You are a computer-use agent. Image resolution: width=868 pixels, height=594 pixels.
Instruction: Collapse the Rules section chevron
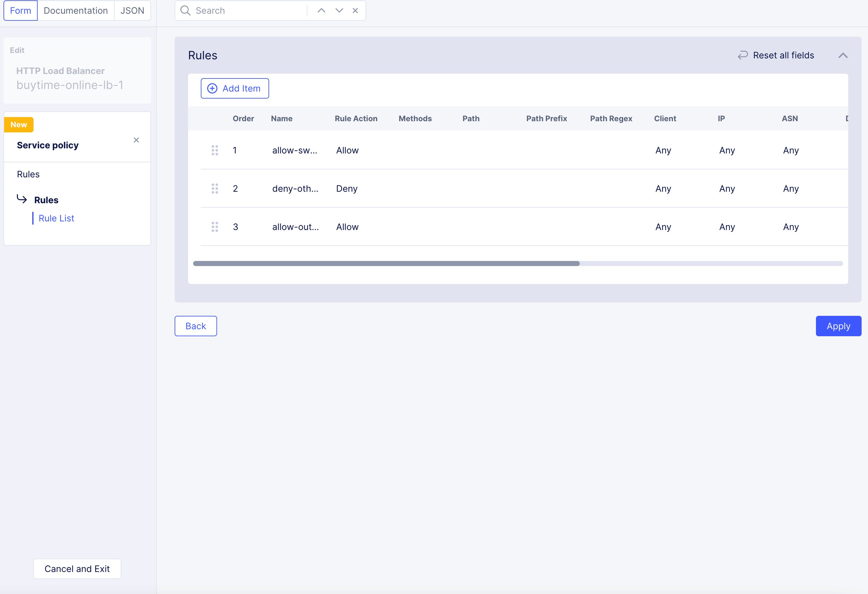(842, 55)
